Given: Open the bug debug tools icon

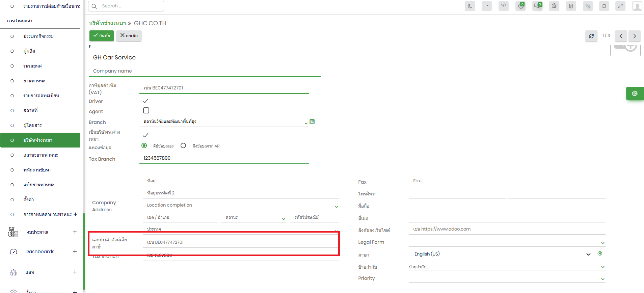Looking at the screenshot, I should coord(554,6).
